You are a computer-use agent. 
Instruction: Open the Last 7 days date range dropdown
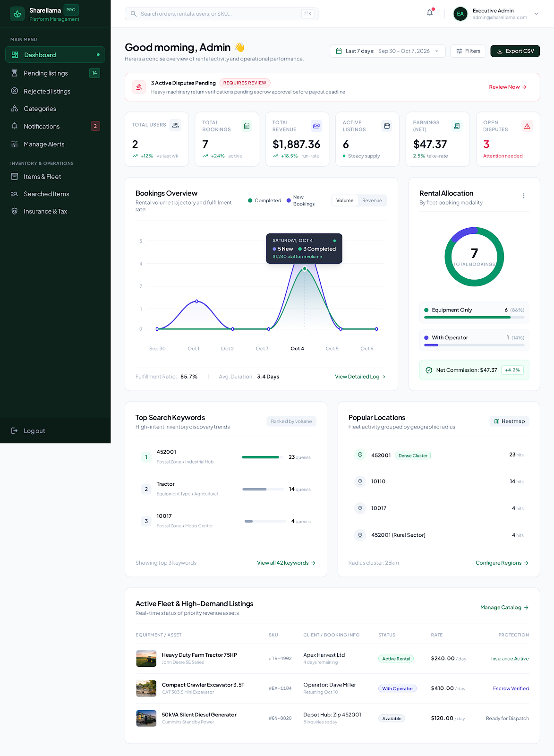387,51
